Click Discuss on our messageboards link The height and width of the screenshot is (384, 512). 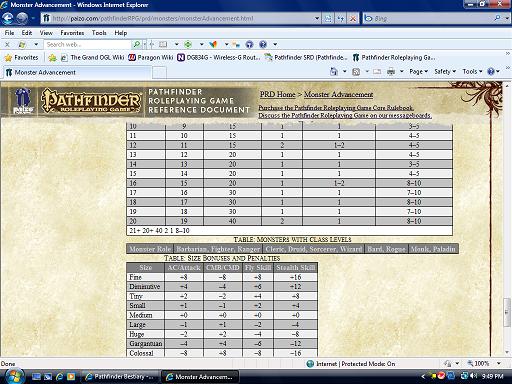tap(345, 115)
